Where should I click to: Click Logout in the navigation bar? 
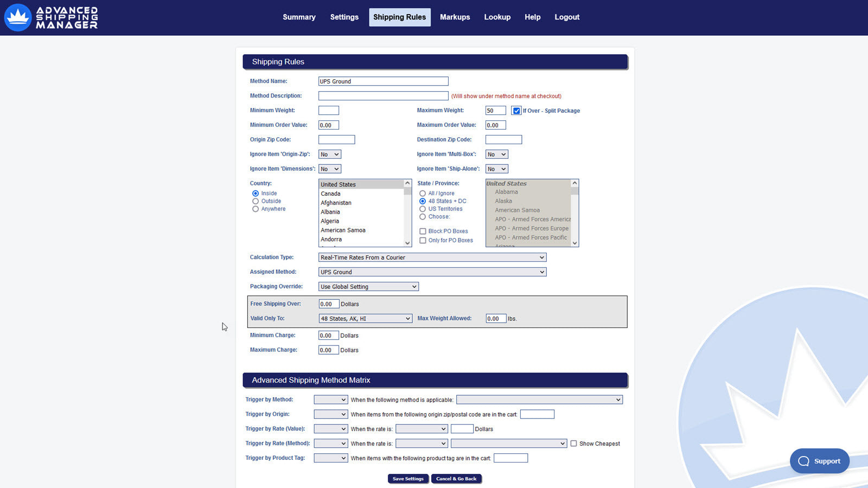click(x=566, y=17)
